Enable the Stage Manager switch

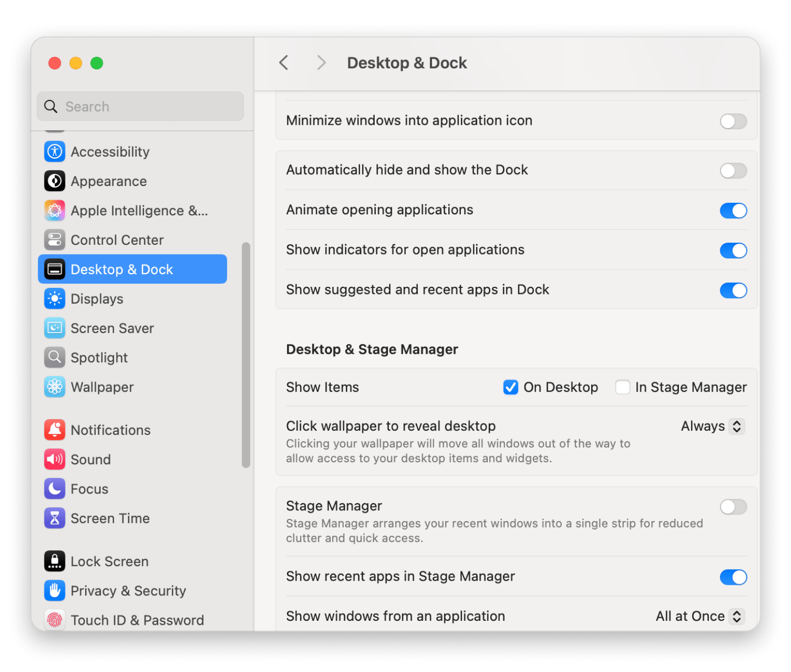point(733,507)
